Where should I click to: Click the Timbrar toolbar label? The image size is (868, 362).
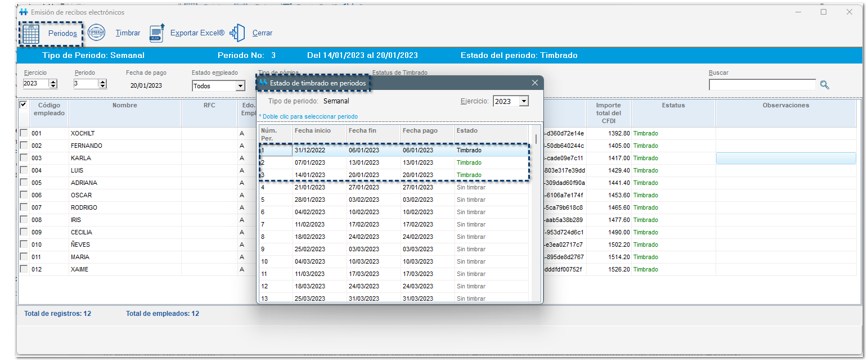point(128,33)
